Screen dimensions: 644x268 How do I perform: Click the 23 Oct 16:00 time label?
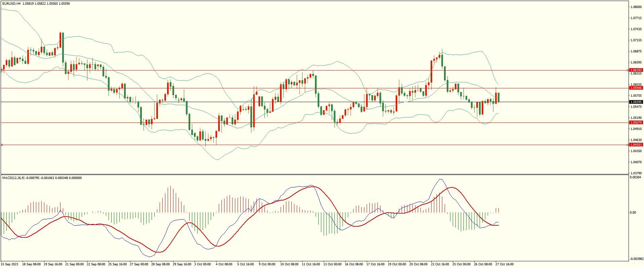pos(440,264)
